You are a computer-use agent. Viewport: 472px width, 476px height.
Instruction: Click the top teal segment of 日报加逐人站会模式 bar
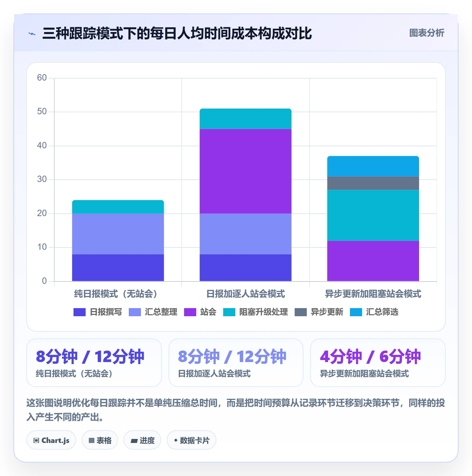click(x=245, y=119)
